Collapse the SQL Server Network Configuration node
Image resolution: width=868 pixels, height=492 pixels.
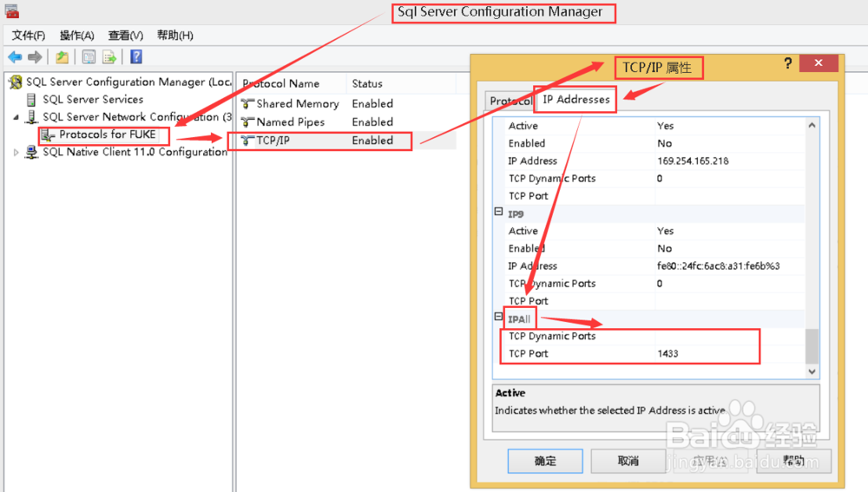16,117
